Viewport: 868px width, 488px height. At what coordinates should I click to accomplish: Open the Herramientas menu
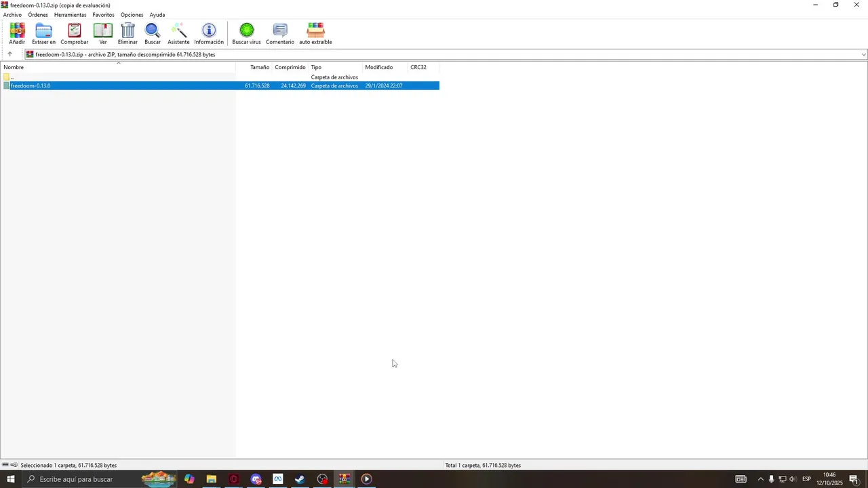click(x=71, y=15)
